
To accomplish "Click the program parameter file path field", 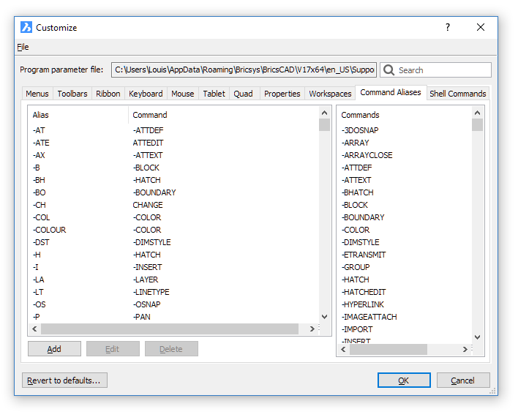I will [x=244, y=70].
